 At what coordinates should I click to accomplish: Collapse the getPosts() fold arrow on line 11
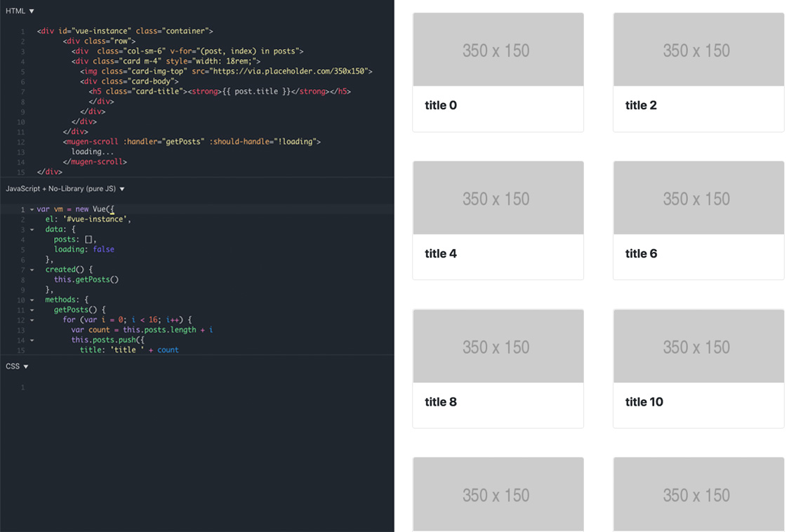pos(32,310)
